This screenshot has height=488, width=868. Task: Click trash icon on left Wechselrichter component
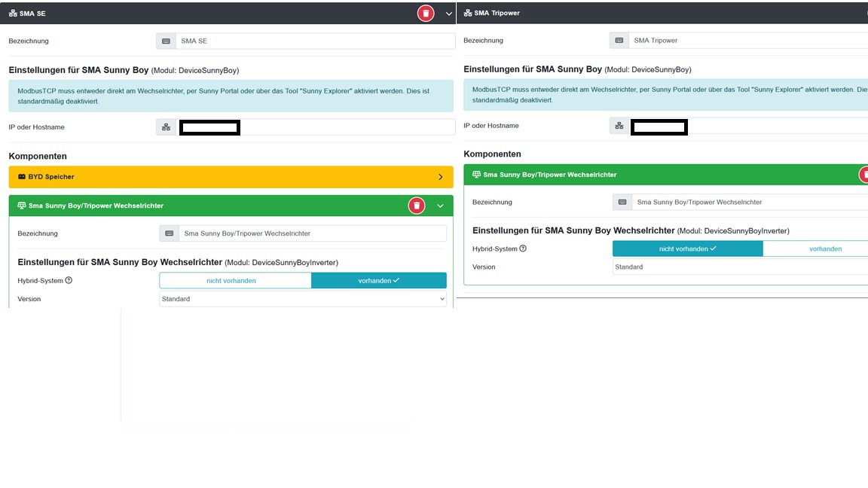click(416, 206)
